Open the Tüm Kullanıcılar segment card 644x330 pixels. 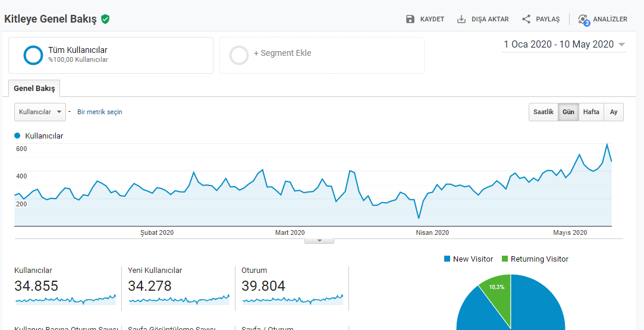pyautogui.click(x=111, y=55)
